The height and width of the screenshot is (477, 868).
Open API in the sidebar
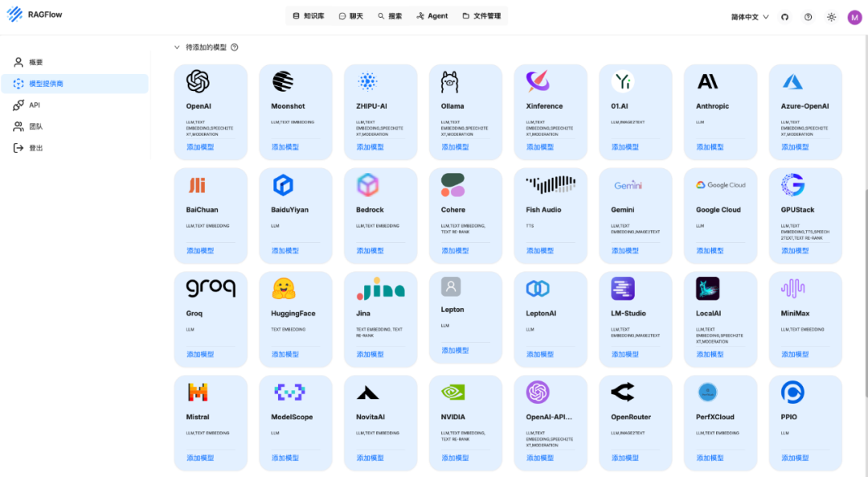(75, 105)
